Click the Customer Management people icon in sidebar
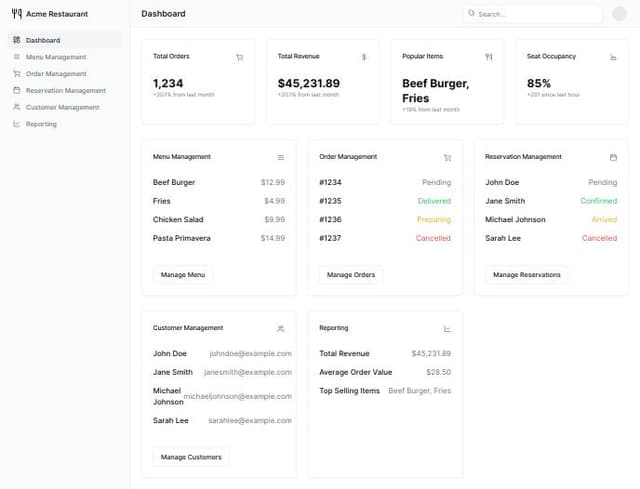640x489 pixels. pyautogui.click(x=17, y=107)
